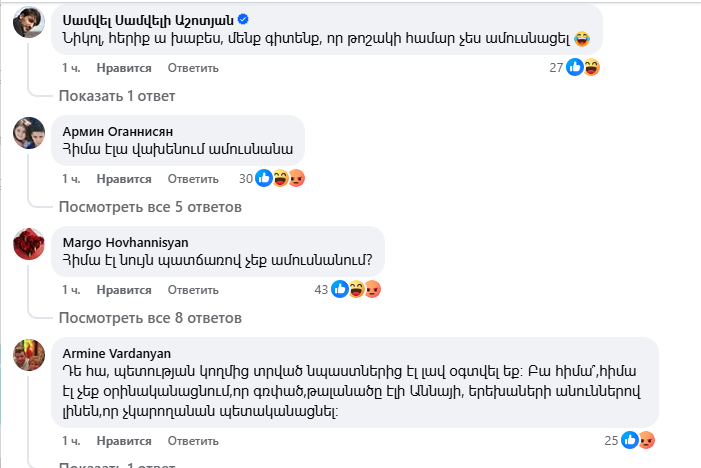Expand "Посмотреть все 8 ответов" thread
The image size is (701, 468).
pos(150,318)
